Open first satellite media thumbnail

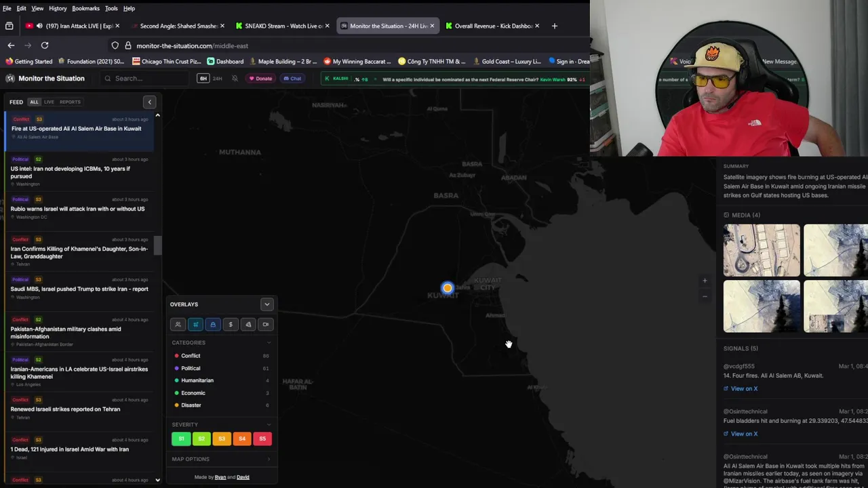click(x=762, y=250)
